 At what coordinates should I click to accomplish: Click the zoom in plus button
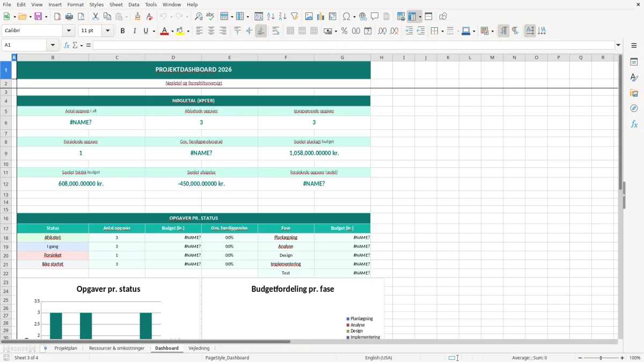[623, 358]
